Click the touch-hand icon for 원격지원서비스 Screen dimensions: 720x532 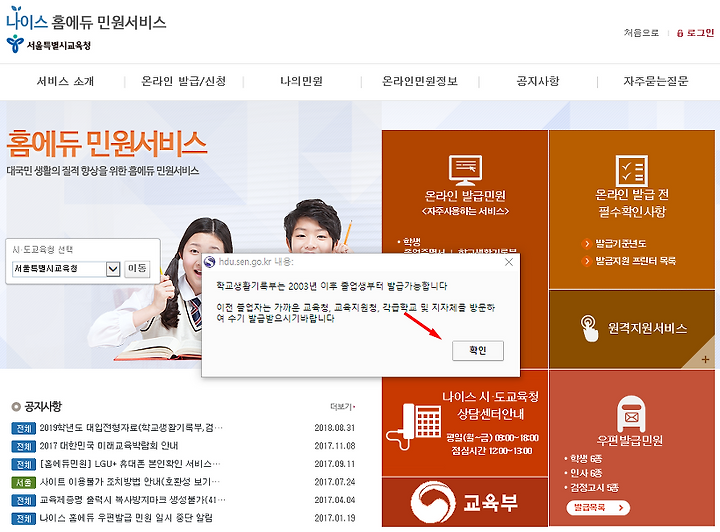pyautogui.click(x=589, y=328)
